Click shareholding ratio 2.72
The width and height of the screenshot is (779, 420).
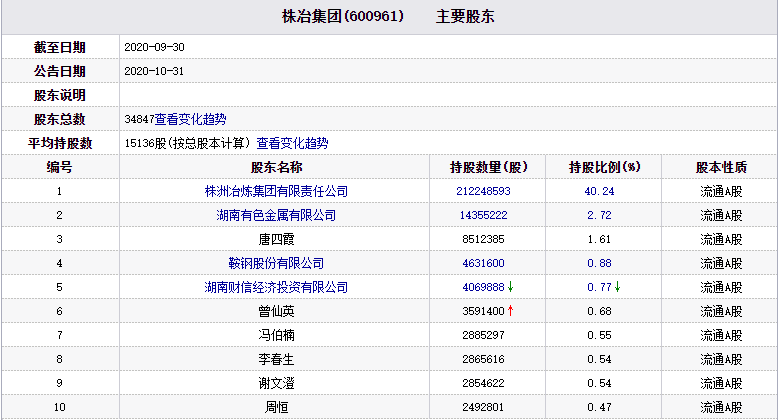[x=599, y=215]
